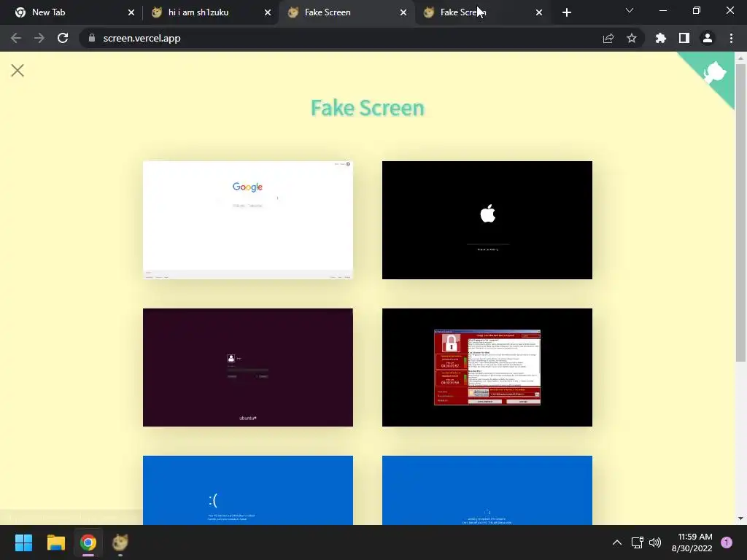Show hidden system tray icons
The image size is (747, 560).
coord(617,542)
